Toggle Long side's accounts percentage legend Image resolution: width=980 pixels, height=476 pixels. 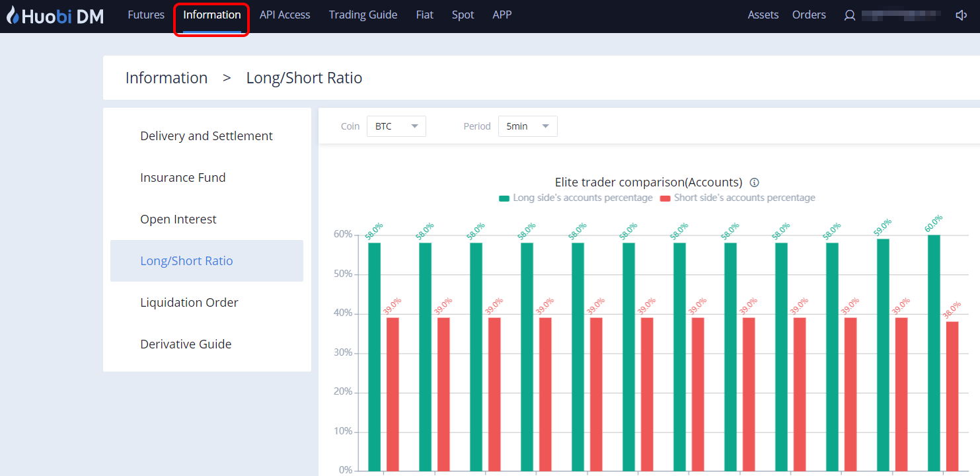tap(576, 198)
